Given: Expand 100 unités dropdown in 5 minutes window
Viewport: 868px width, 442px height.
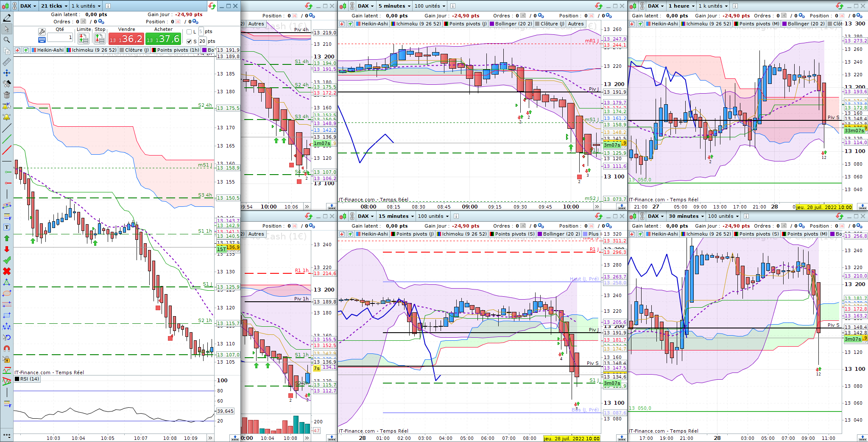Looking at the screenshot, I should point(430,6).
